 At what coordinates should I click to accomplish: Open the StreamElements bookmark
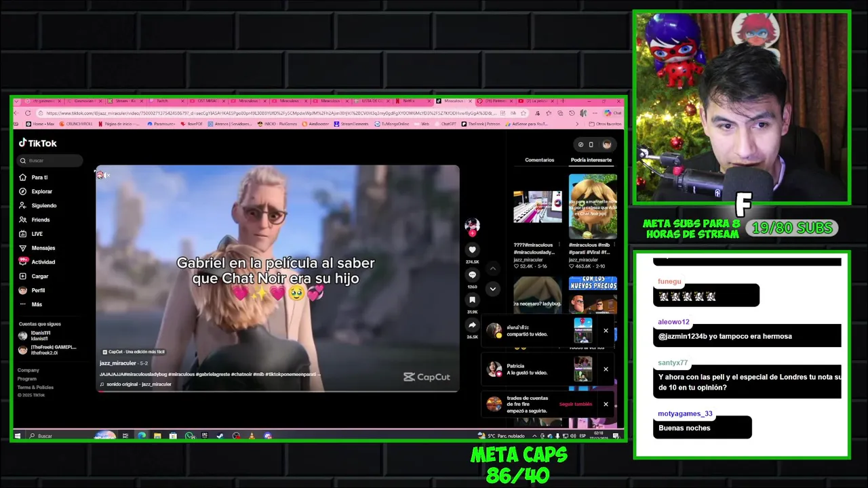(x=353, y=124)
